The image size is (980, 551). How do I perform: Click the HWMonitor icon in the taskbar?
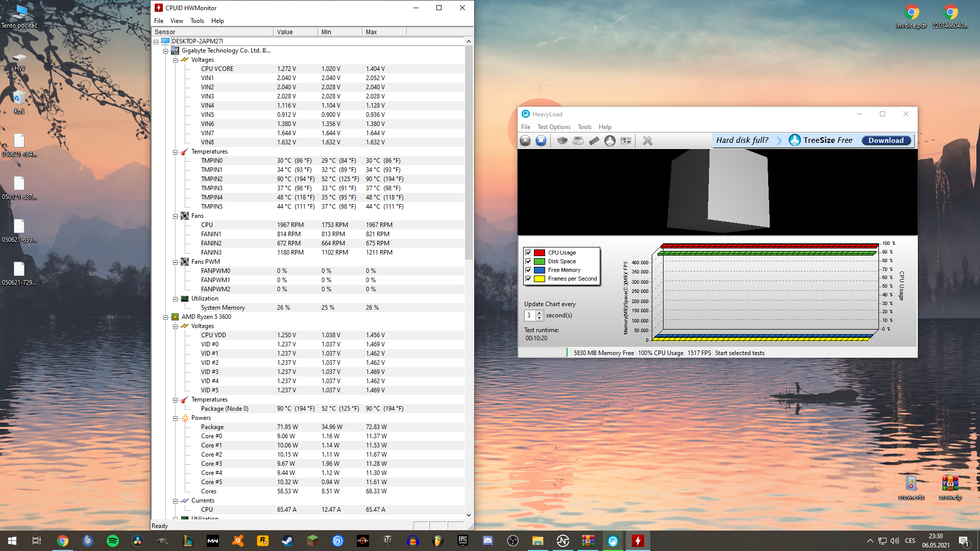click(x=638, y=541)
